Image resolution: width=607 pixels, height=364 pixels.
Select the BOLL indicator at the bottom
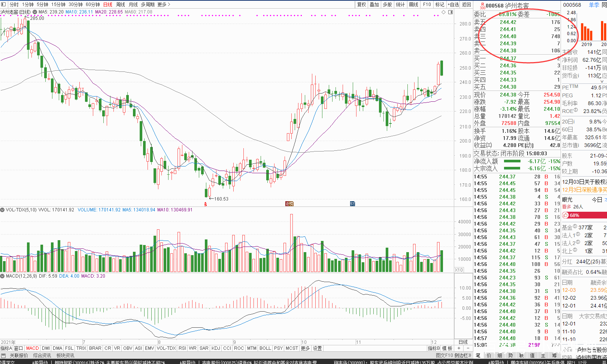click(265, 348)
